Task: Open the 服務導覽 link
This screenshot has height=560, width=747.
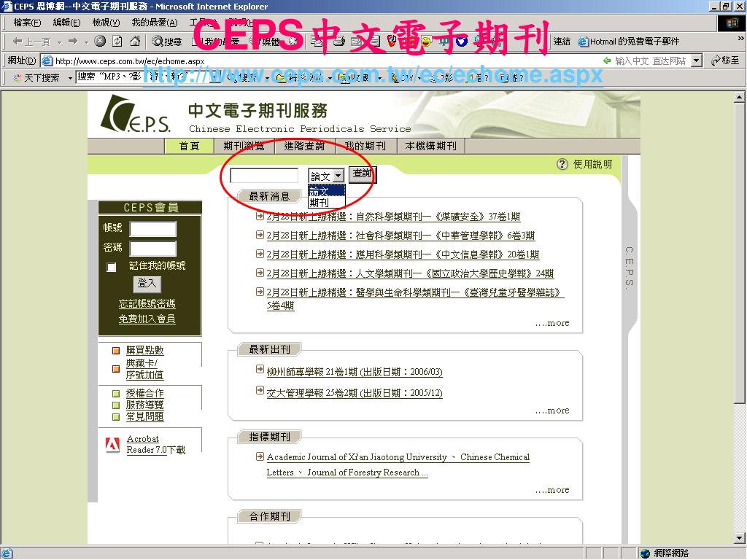Action: pyautogui.click(x=145, y=405)
